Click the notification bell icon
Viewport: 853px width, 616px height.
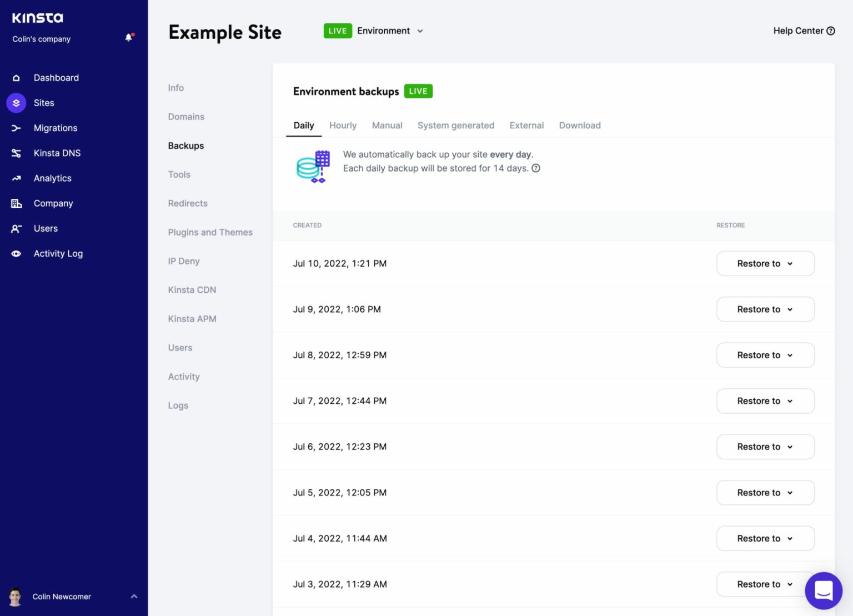coord(129,38)
